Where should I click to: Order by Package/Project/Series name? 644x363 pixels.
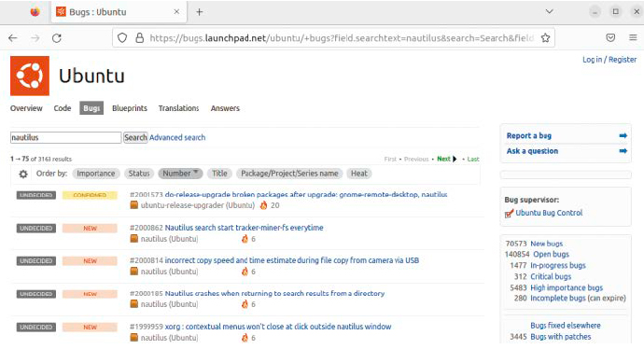[x=289, y=174]
